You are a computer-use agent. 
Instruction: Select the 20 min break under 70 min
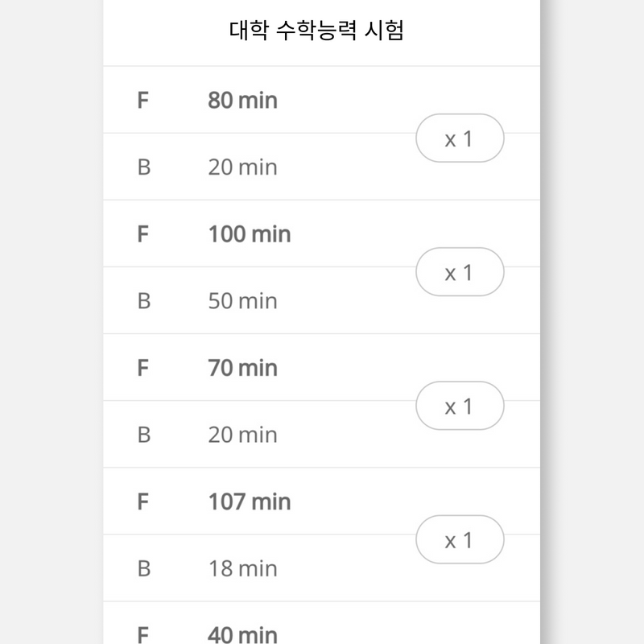(x=321, y=435)
